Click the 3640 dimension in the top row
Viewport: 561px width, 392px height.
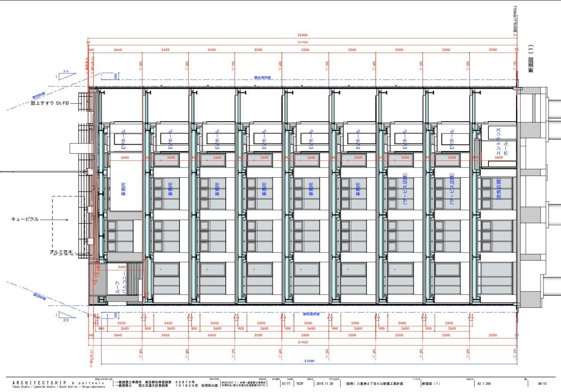tap(118, 50)
